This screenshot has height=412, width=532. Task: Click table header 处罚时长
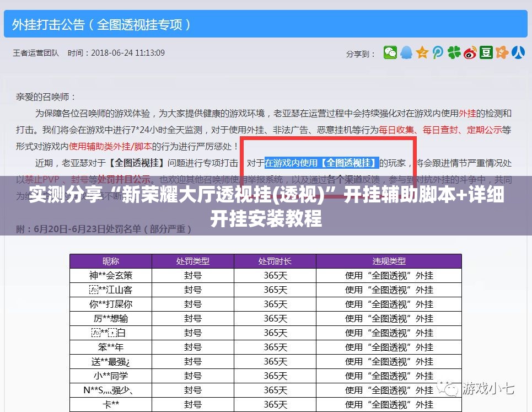(275, 261)
